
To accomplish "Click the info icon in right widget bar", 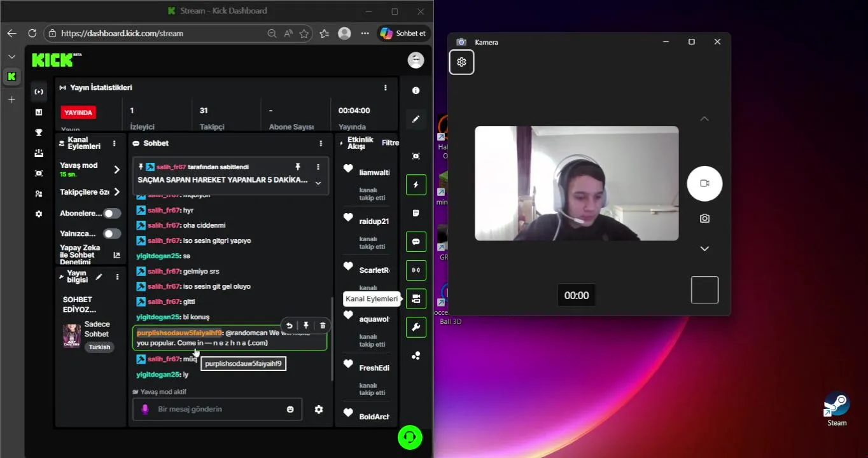I will (x=416, y=90).
